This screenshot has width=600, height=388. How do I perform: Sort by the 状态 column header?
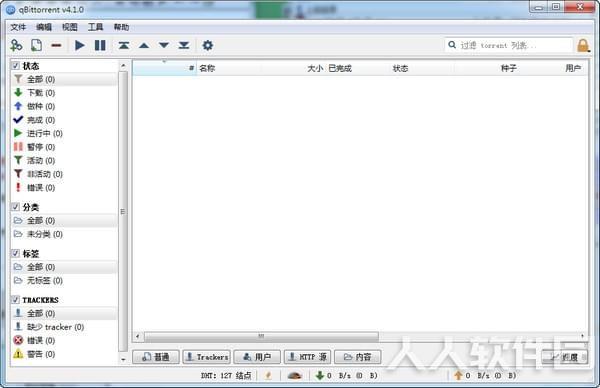tap(422, 68)
